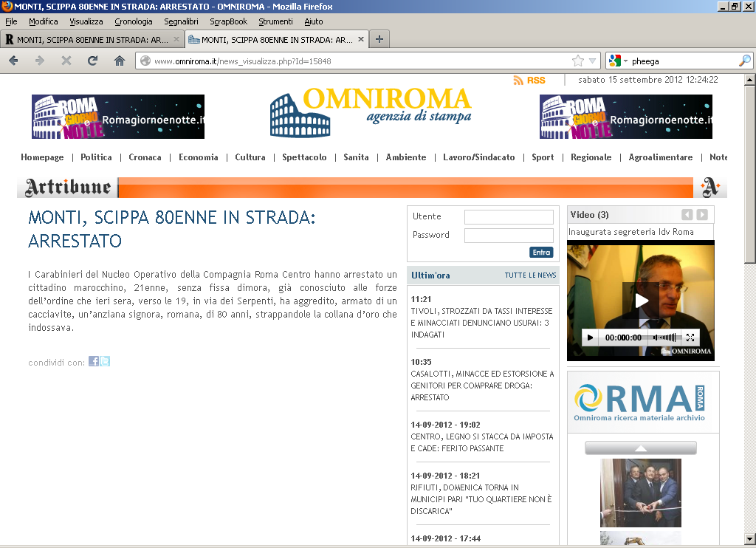Screen dimensions: 756x548
Task: Open the Visualizza menu
Action: [x=86, y=21]
